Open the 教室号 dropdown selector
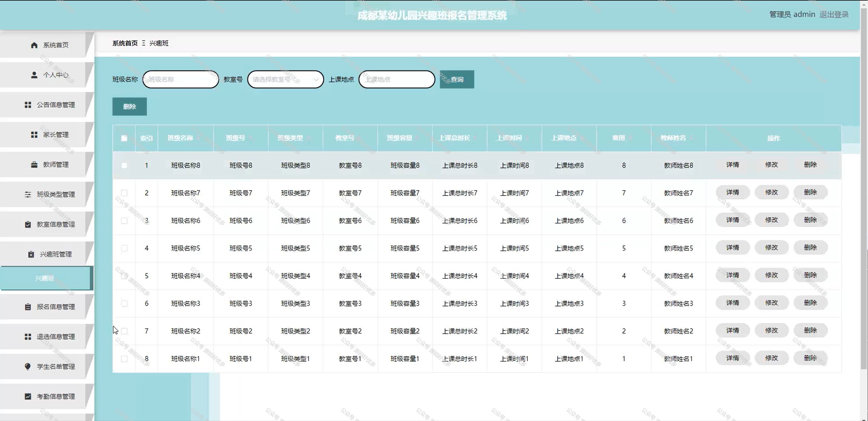The height and width of the screenshot is (421, 868). (285, 79)
